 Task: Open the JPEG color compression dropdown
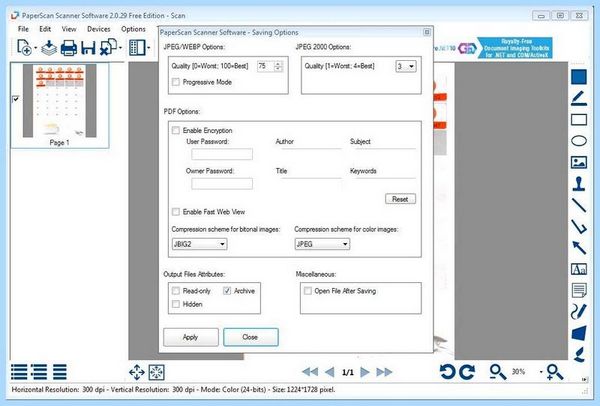click(322, 244)
